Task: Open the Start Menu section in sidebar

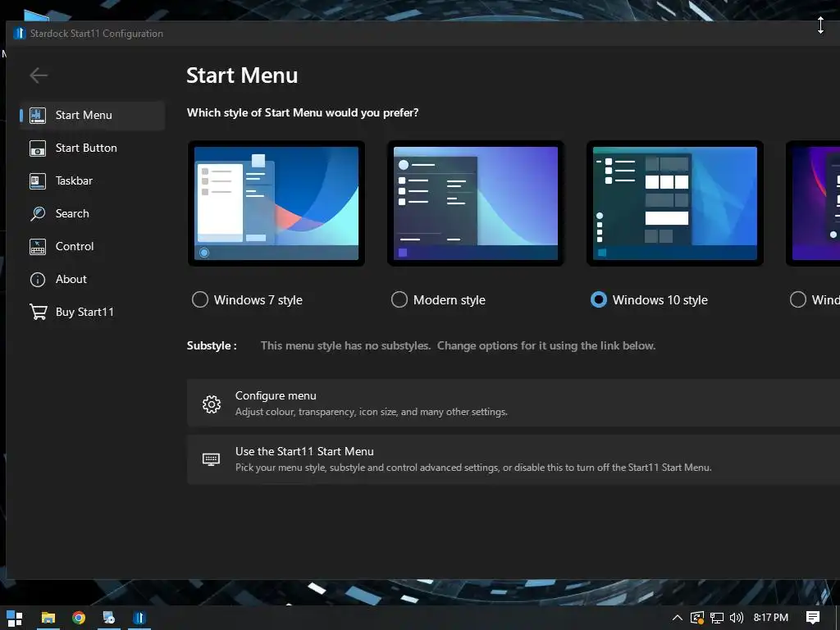Action: [92, 115]
